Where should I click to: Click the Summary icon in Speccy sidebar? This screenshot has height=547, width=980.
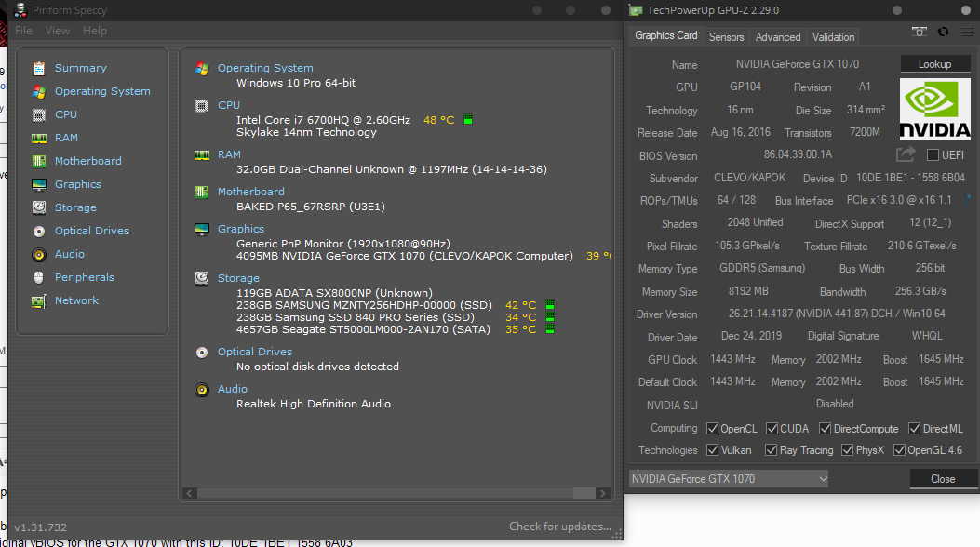[x=39, y=68]
